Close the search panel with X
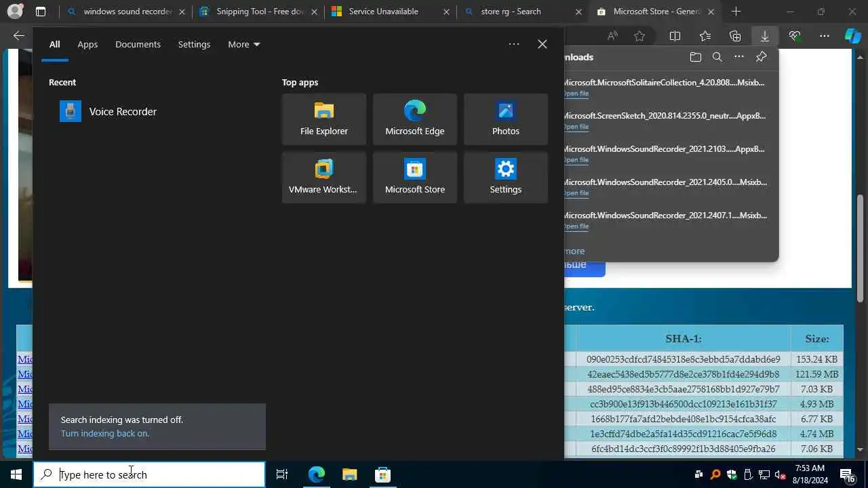This screenshot has width=868, height=488. pyautogui.click(x=542, y=44)
